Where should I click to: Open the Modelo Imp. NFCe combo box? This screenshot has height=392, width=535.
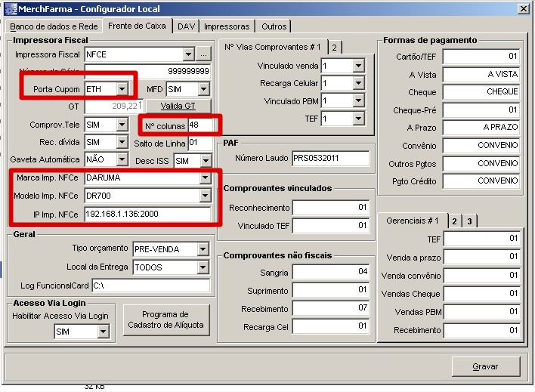[x=204, y=196]
